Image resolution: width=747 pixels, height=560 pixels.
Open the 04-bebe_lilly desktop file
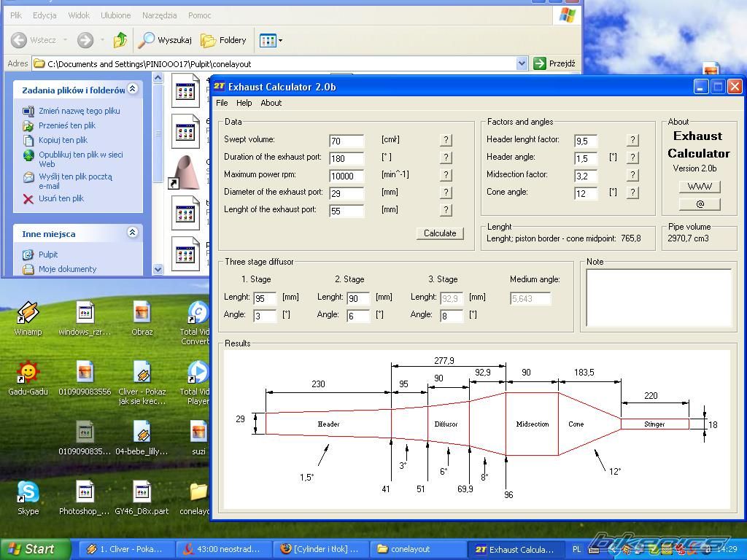(142, 437)
